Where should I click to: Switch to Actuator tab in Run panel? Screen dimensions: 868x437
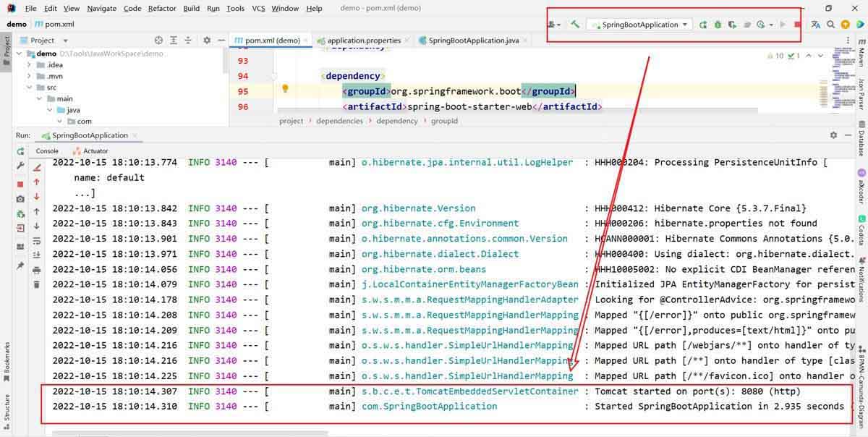90,150
